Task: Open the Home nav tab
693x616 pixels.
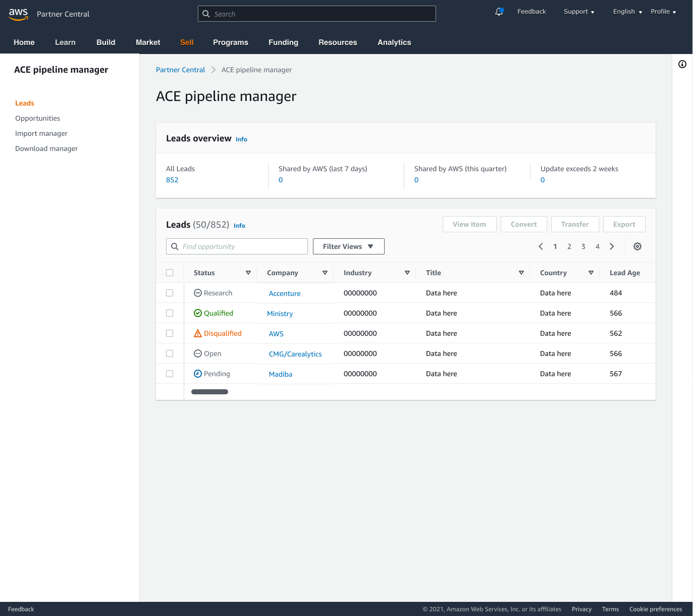Action: pyautogui.click(x=24, y=42)
